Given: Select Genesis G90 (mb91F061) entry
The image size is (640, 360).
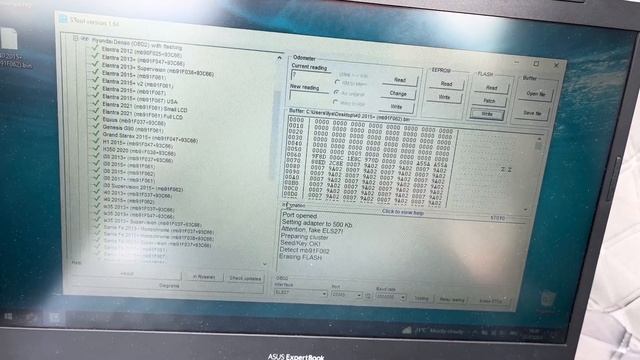Looking at the screenshot, I should click(133, 129).
